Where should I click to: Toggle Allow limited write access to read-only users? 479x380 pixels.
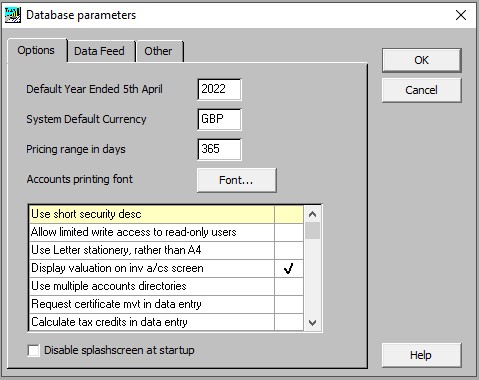tap(289, 232)
